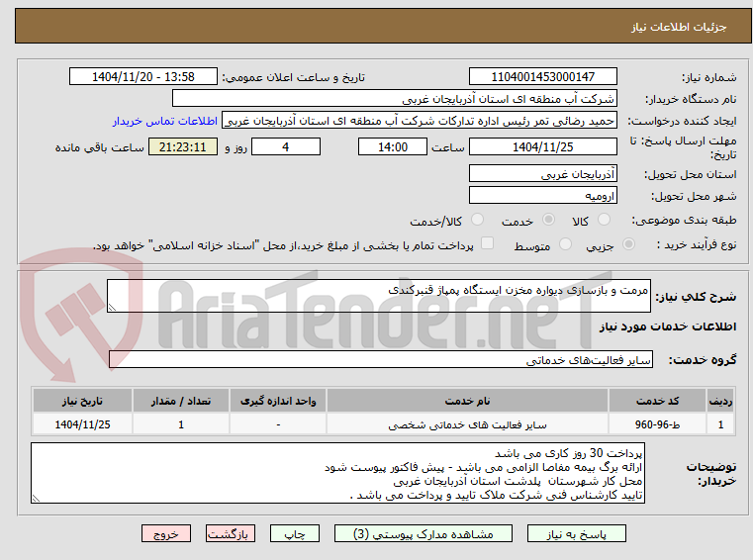Click the general need description textarea

tap(378, 296)
